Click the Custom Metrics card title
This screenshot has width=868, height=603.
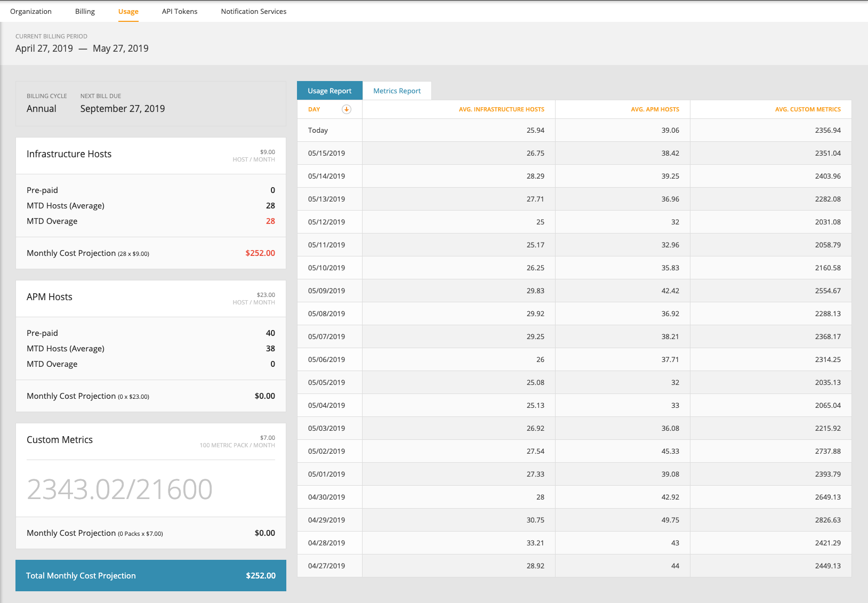tap(60, 440)
